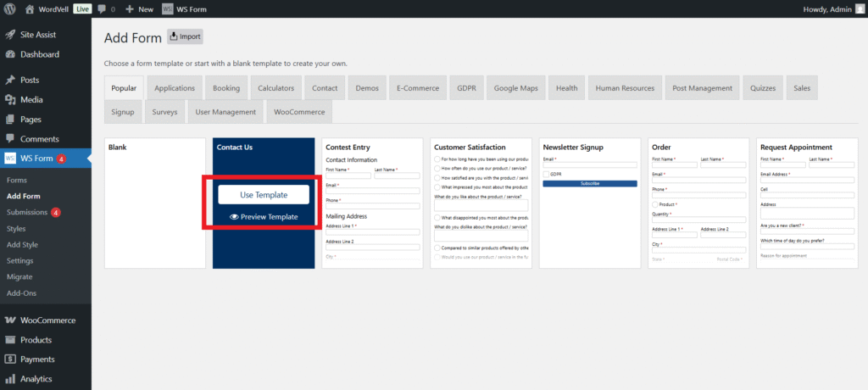Open the WordVell site home icon
The height and width of the screenshot is (390, 868).
pos(30,8)
